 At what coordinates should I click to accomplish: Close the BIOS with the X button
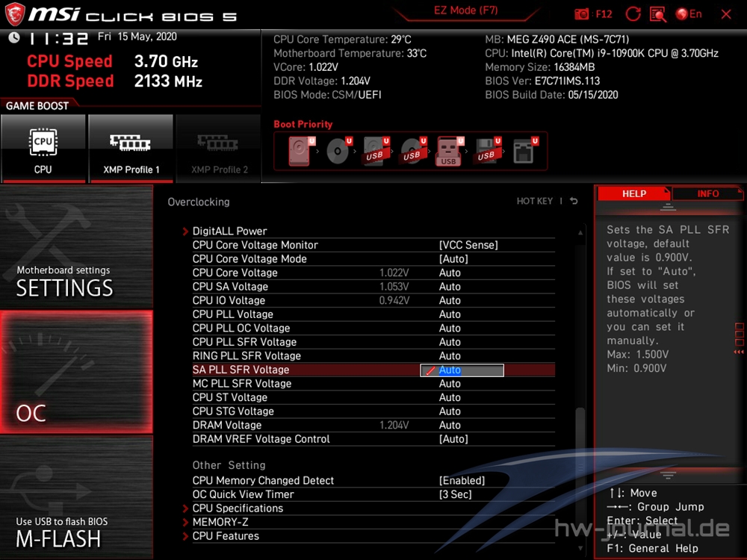(725, 14)
